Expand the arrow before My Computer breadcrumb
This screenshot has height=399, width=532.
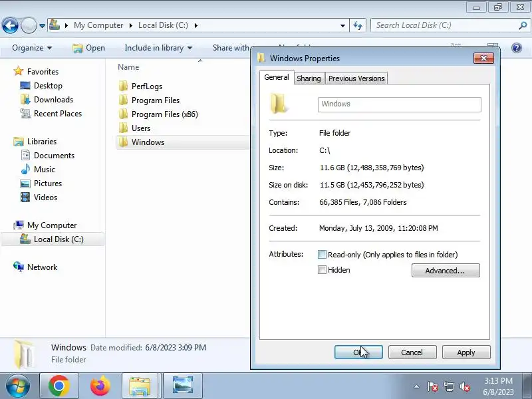tap(66, 25)
